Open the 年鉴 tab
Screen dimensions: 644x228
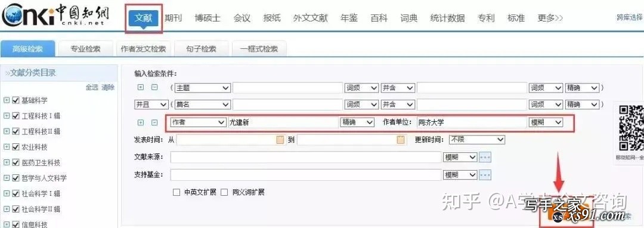(349, 18)
